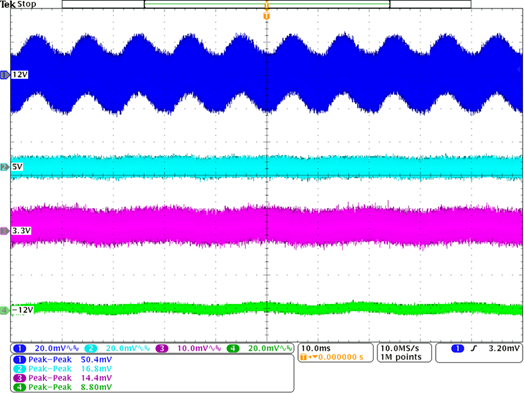Click the trigger level 3.20mV readout
The image size is (524, 393).
click(x=504, y=349)
